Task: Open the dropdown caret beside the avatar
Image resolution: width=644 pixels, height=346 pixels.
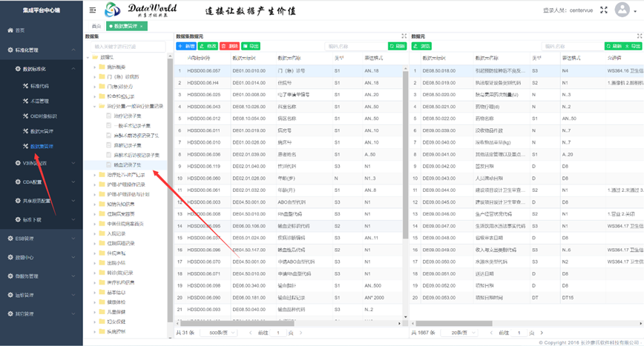Action: coord(635,11)
